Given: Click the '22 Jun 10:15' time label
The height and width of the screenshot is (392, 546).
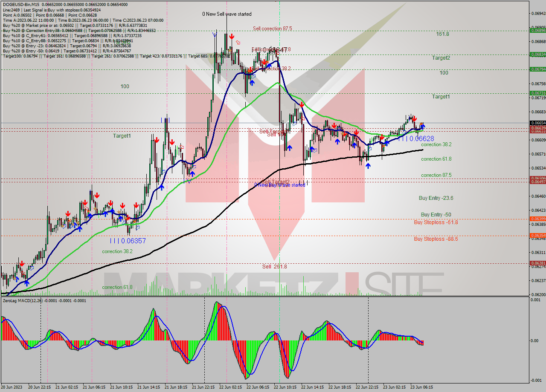Looking at the screenshot, I should 285,387.
